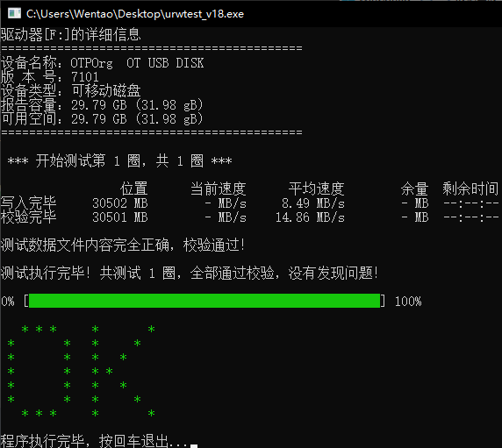
Task: Click the average write speed 8.49 MB/s
Action: click(313, 203)
